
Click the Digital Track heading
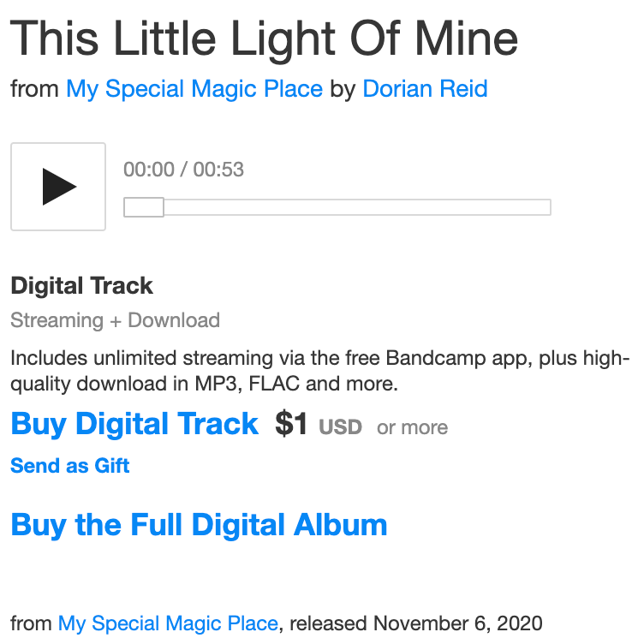(82, 286)
